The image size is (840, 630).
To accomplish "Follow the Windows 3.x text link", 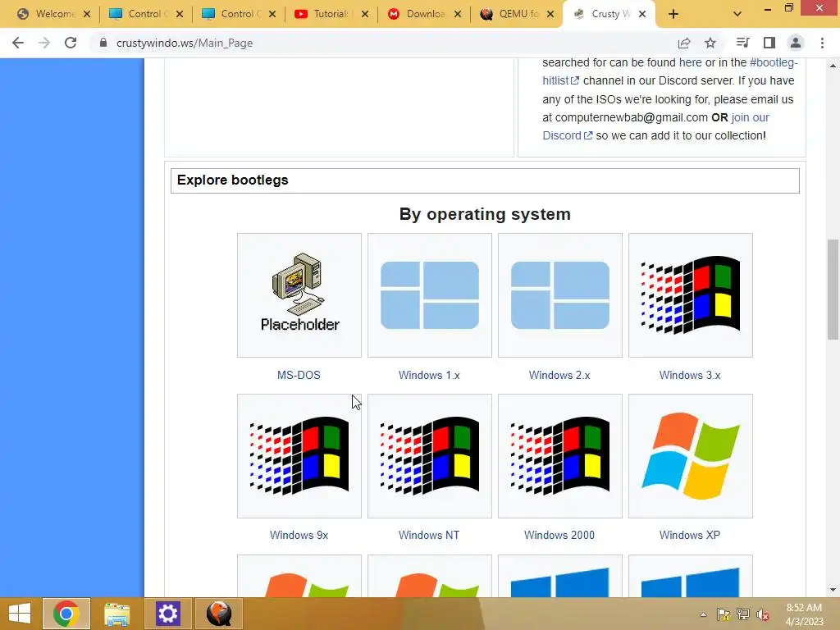I will point(690,375).
